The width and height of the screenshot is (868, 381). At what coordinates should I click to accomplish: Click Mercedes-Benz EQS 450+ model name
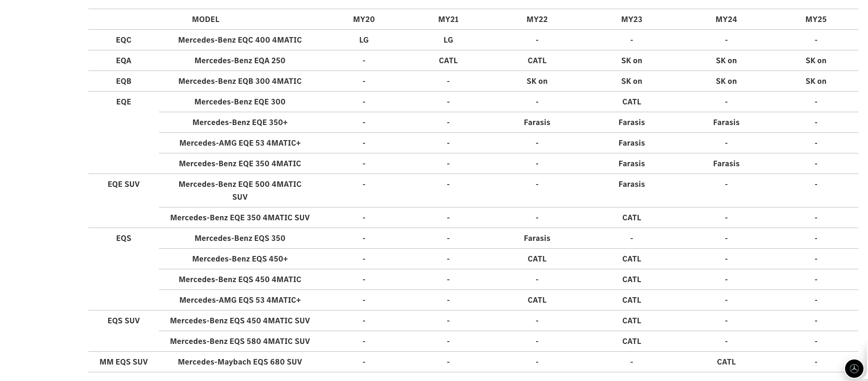(240, 259)
